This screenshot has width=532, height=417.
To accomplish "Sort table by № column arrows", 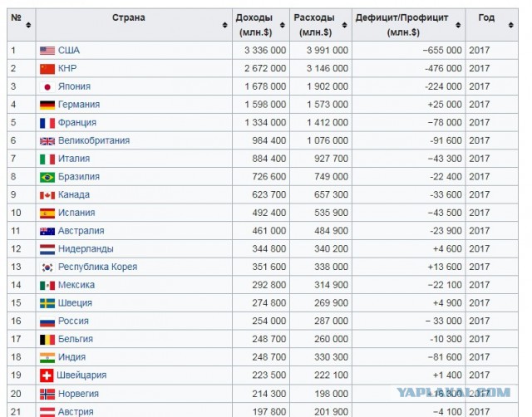I will pos(28,25).
